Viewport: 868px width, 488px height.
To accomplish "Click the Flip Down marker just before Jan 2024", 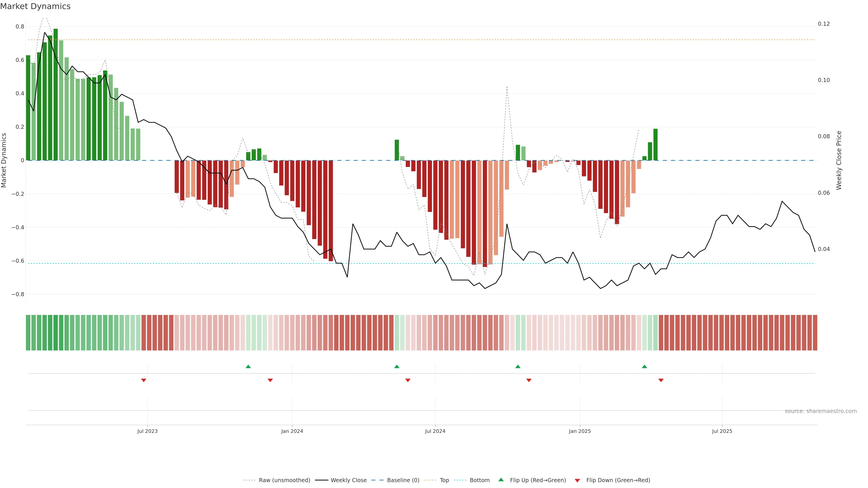I will (x=270, y=380).
